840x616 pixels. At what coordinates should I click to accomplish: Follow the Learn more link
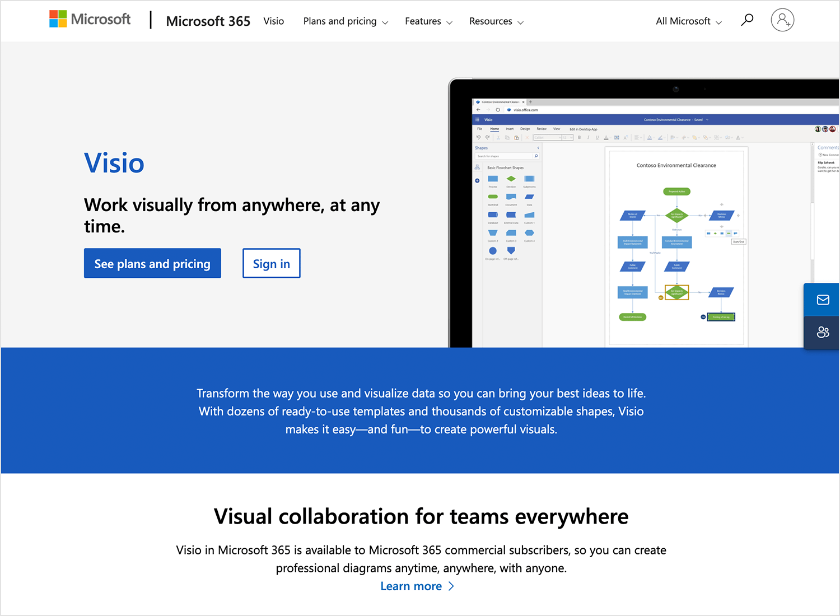417,586
